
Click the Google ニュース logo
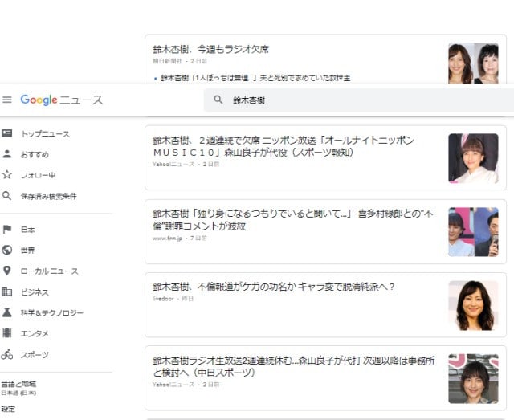[62, 100]
